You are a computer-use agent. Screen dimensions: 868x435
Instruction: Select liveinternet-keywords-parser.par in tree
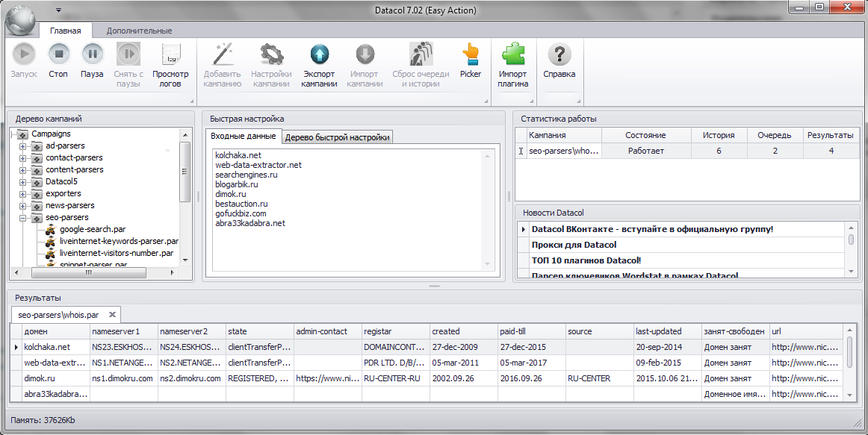click(119, 241)
